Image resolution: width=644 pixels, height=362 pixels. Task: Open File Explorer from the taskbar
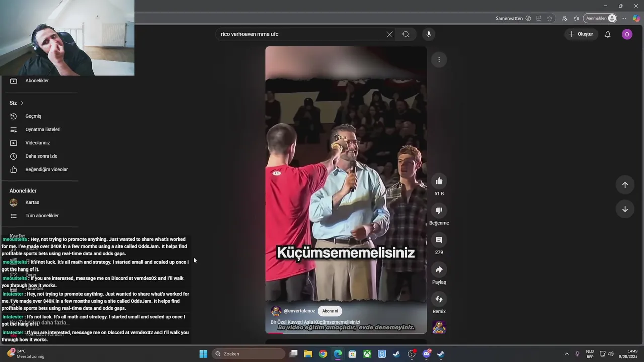point(308,354)
